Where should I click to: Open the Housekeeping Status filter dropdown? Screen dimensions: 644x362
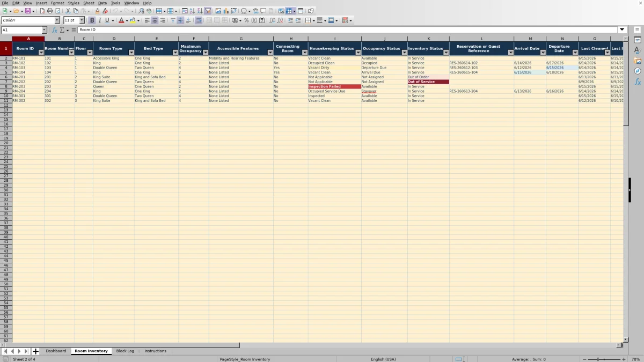(x=358, y=53)
